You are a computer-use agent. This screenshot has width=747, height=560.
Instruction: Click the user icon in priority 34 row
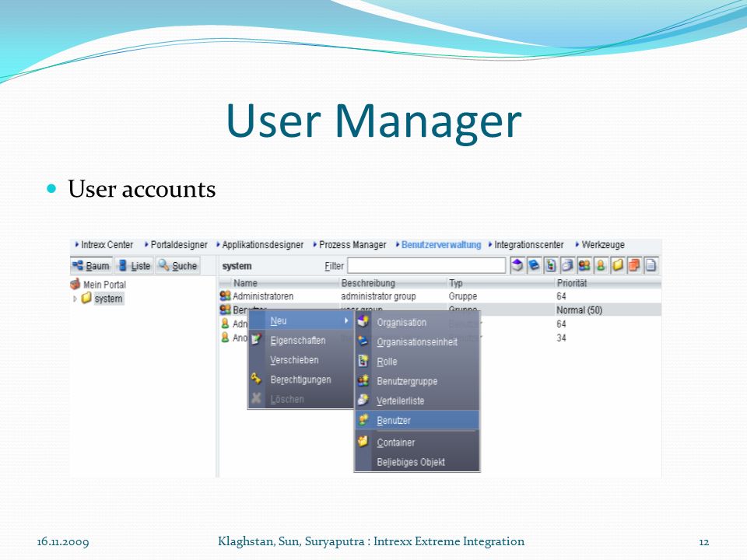(226, 337)
